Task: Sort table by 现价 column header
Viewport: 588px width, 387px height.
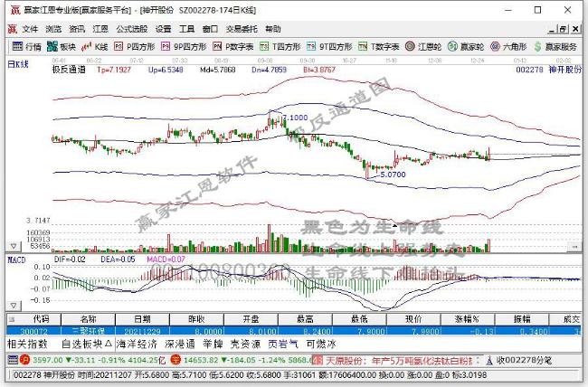Action: [413, 319]
